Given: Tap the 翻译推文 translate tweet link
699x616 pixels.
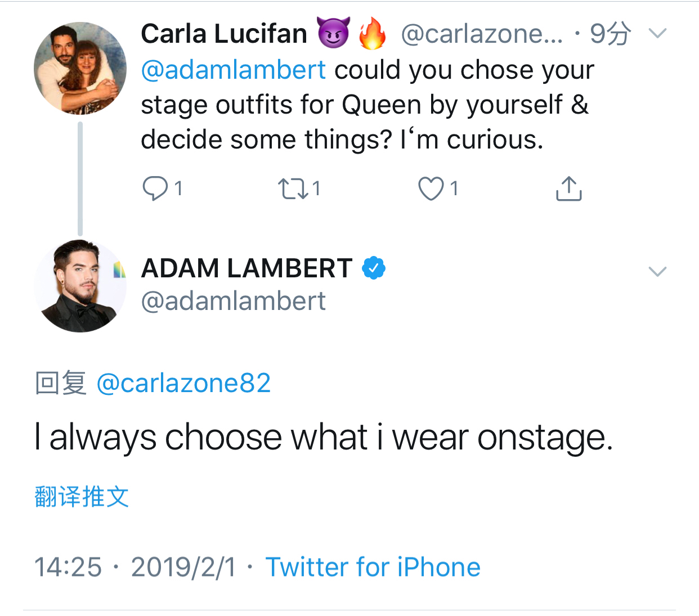Looking at the screenshot, I should (82, 497).
